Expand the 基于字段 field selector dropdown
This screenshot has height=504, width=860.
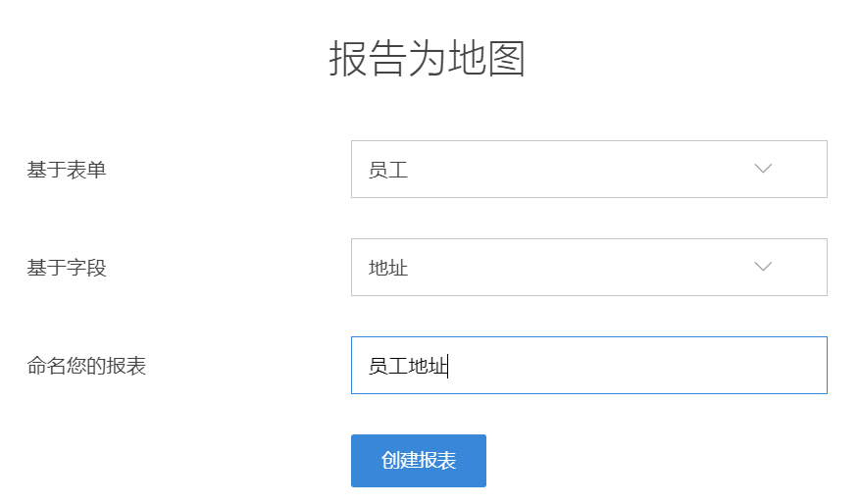(x=588, y=267)
